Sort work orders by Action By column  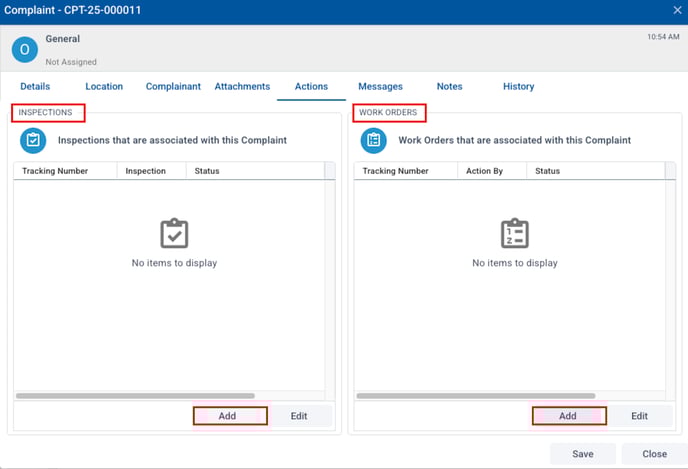484,171
